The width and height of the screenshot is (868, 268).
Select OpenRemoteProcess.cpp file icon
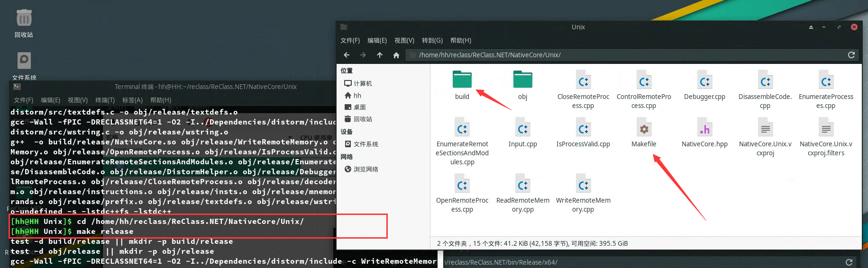tap(462, 183)
